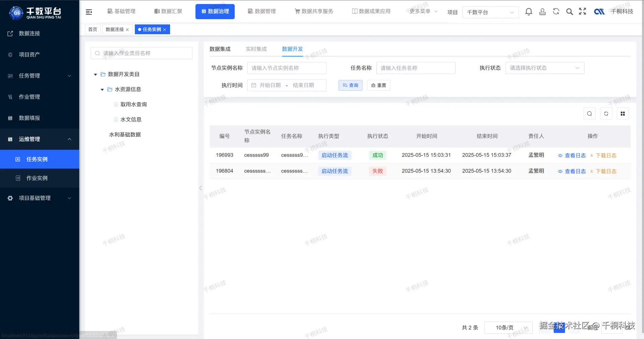Switch to 基础管理 top menu
The image size is (644, 339).
(121, 11)
